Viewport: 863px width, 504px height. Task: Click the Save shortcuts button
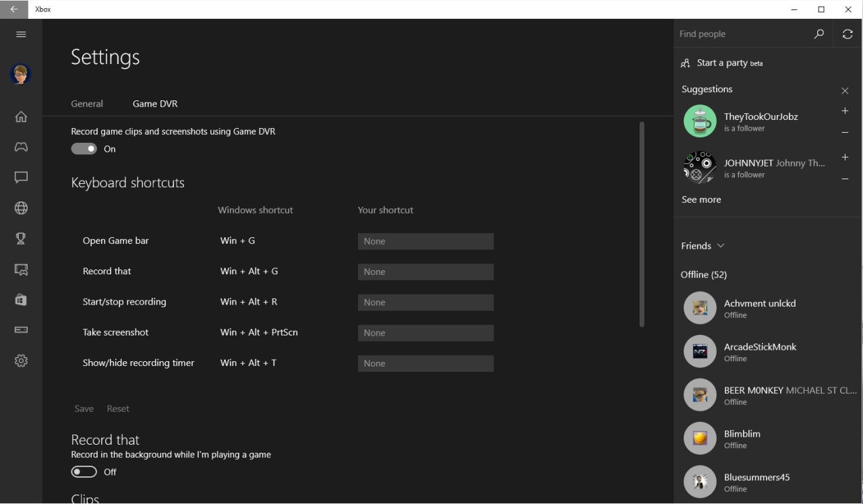tap(84, 408)
